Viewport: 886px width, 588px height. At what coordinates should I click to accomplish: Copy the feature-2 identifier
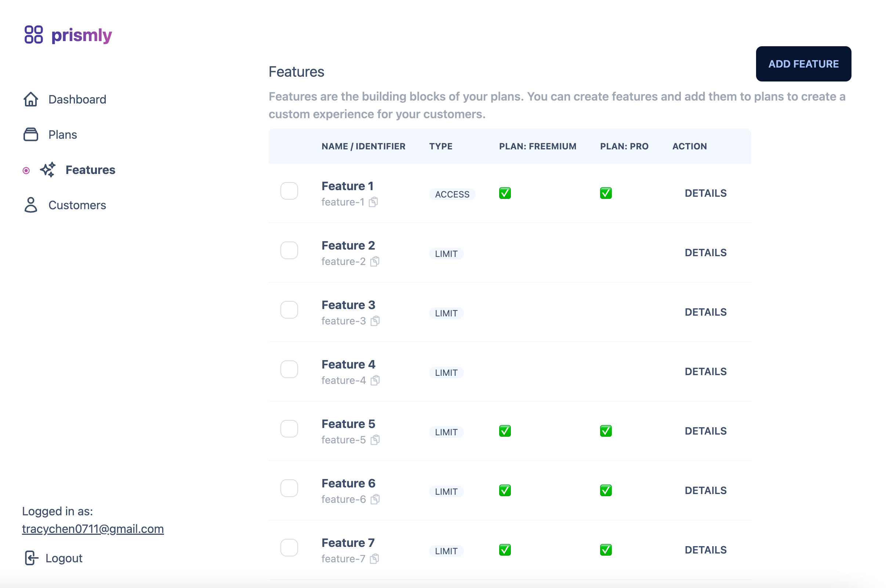click(375, 262)
